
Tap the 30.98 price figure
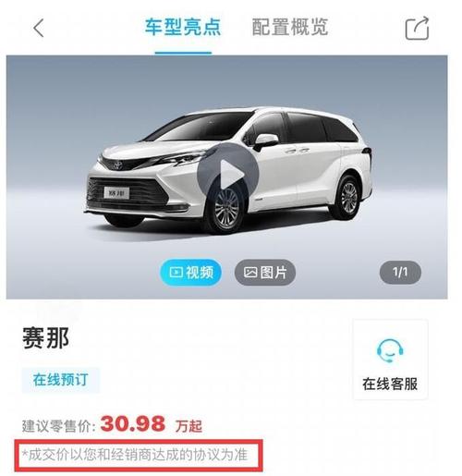pos(133,424)
